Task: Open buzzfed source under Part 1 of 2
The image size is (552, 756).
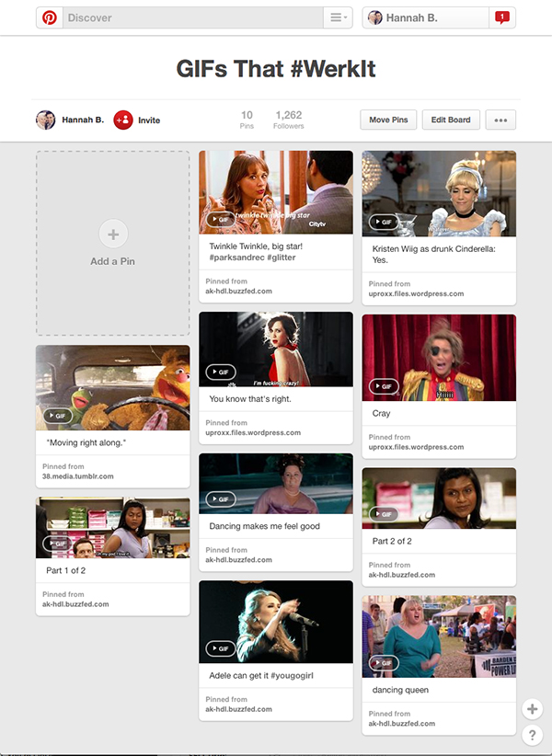Action: pyautogui.click(x=75, y=604)
